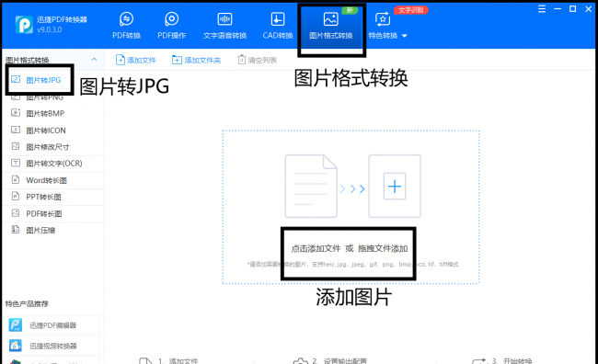Image resolution: width=598 pixels, height=364 pixels.
Task: Open the PDF转换 tab
Action: point(126,26)
